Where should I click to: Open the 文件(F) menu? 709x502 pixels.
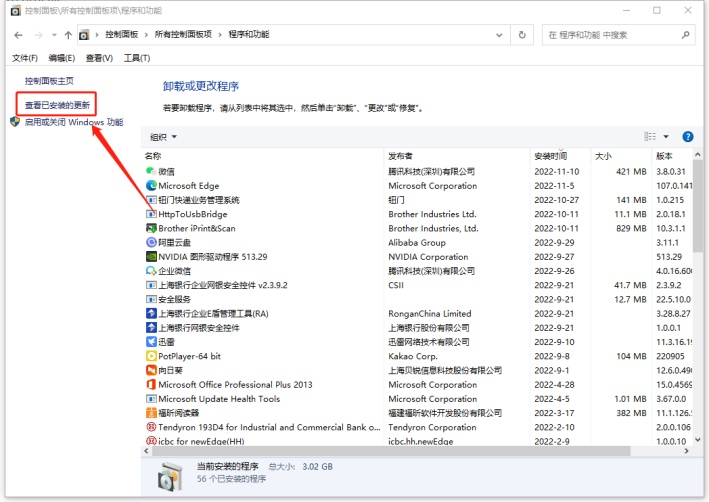point(25,58)
